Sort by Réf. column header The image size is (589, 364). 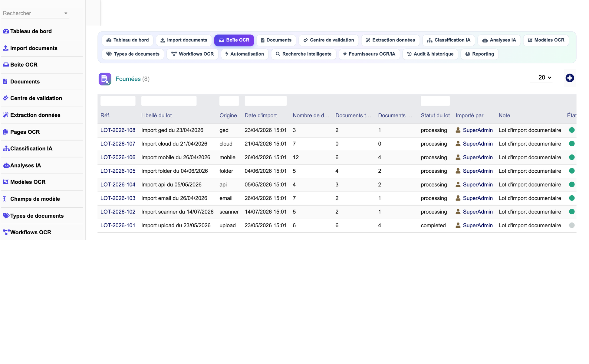tap(105, 115)
